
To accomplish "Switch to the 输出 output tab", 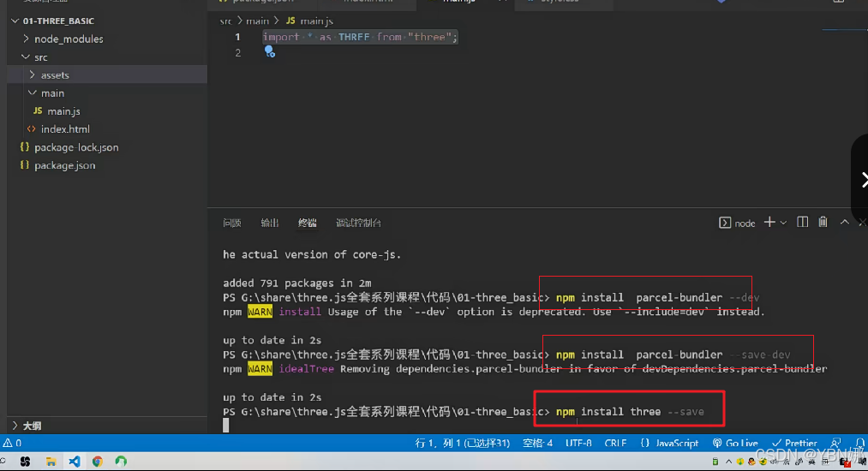I will point(270,223).
